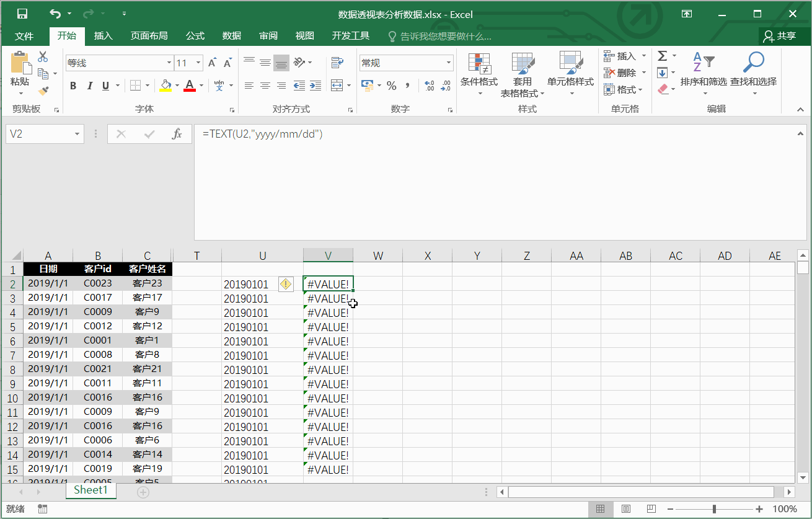Viewport: 812px width, 519px height.
Task: Align text to bottom of cell
Action: tap(281, 63)
